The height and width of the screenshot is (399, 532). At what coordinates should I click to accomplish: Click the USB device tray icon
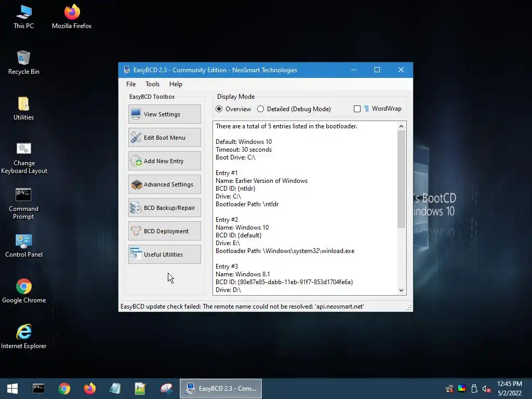tap(474, 389)
